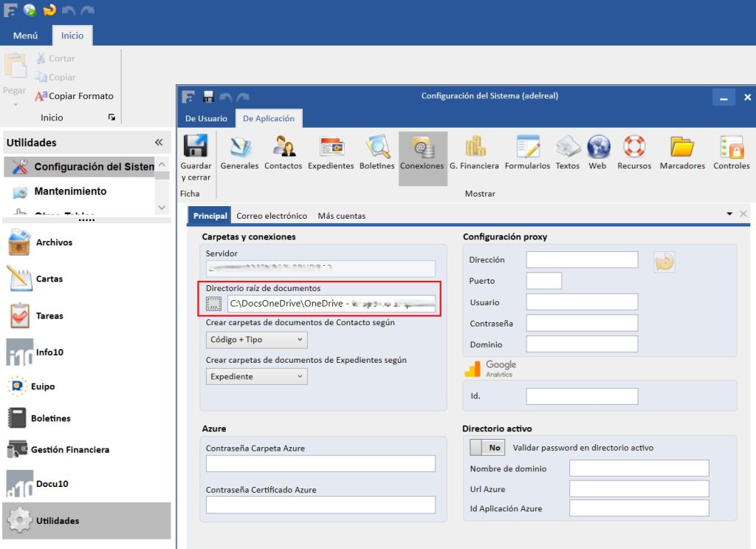The height and width of the screenshot is (549, 756).
Task: Click the Recursos lifebuoy icon
Action: coord(634,147)
